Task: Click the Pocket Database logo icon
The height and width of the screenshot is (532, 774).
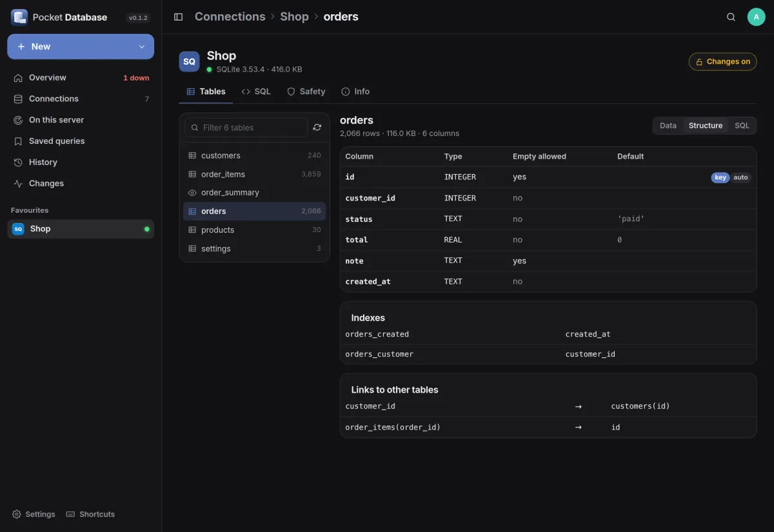Action: pos(19,17)
